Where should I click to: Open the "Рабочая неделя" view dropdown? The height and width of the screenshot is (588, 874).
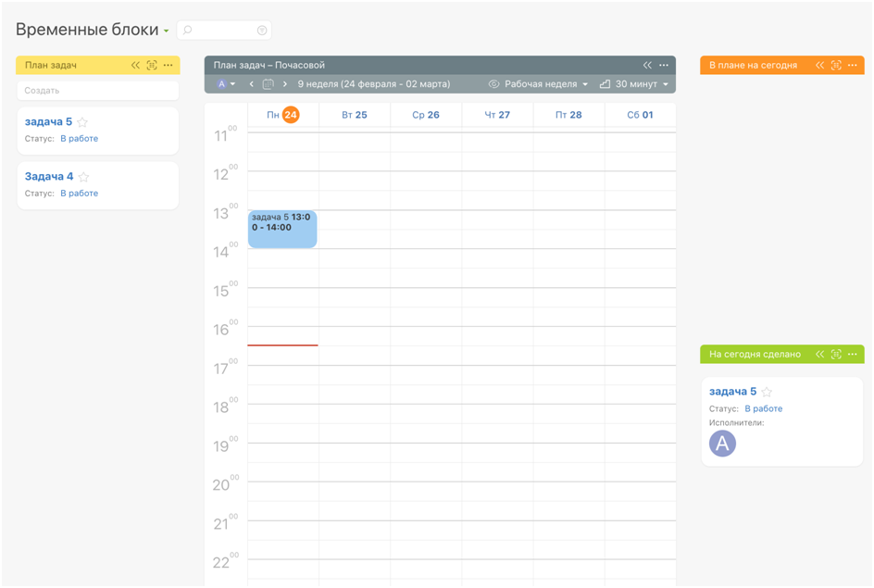click(x=538, y=84)
